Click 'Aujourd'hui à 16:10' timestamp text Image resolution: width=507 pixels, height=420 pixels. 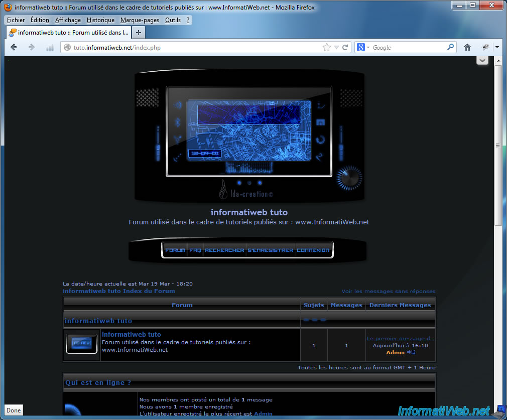coord(400,345)
